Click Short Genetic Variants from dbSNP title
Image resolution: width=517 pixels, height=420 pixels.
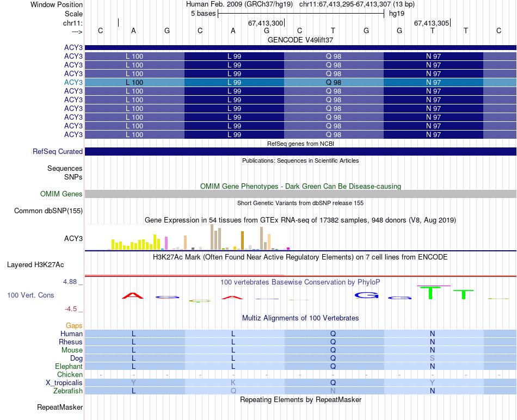tap(300, 203)
